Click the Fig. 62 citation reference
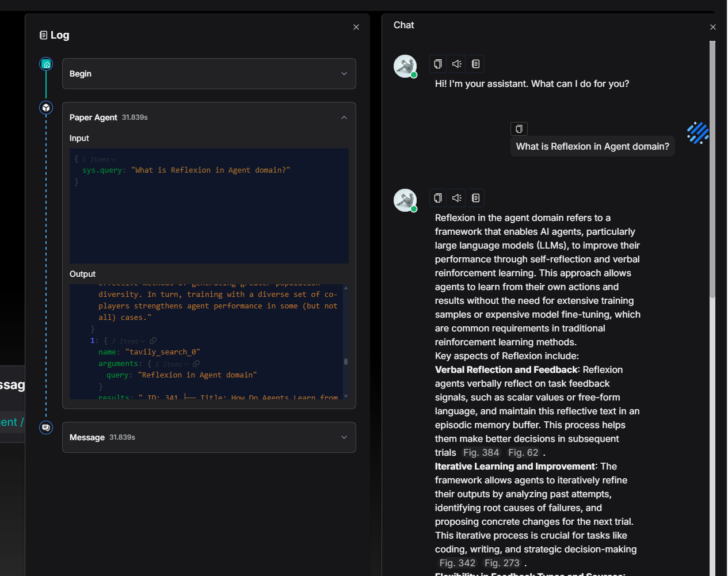The width and height of the screenshot is (728, 576). (x=523, y=453)
